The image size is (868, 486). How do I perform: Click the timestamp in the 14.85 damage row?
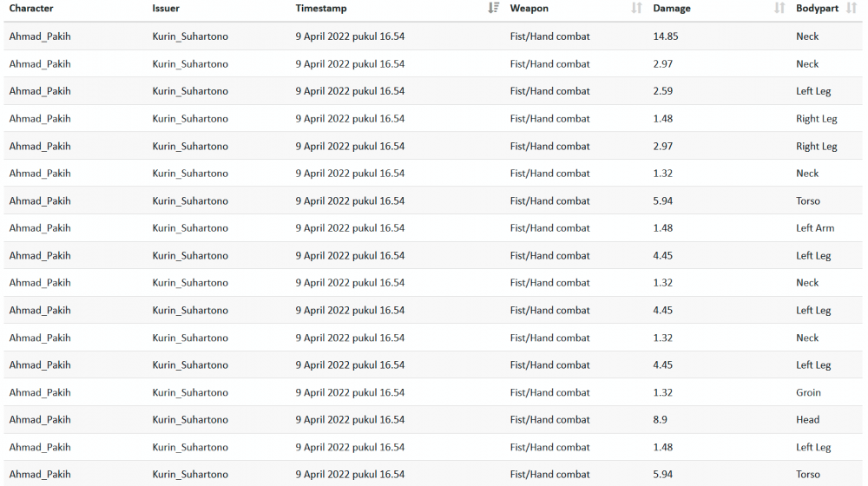[350, 36]
